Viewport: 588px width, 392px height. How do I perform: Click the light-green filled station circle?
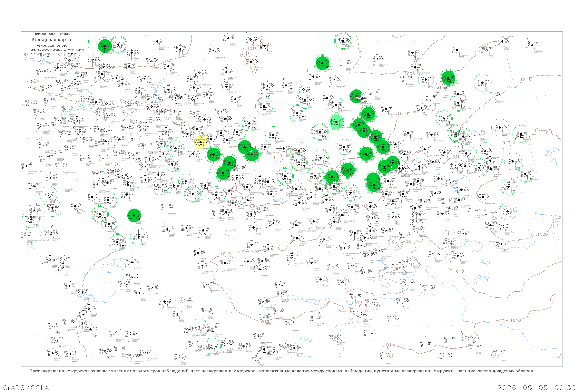tap(336, 122)
